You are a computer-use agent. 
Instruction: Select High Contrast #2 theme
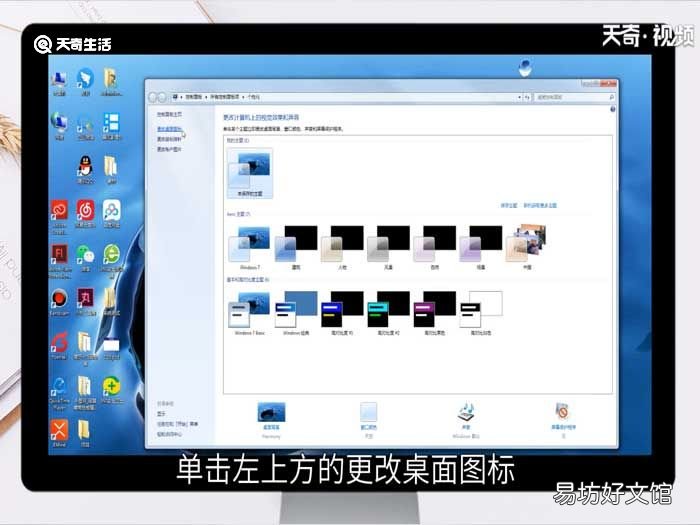pyautogui.click(x=388, y=313)
